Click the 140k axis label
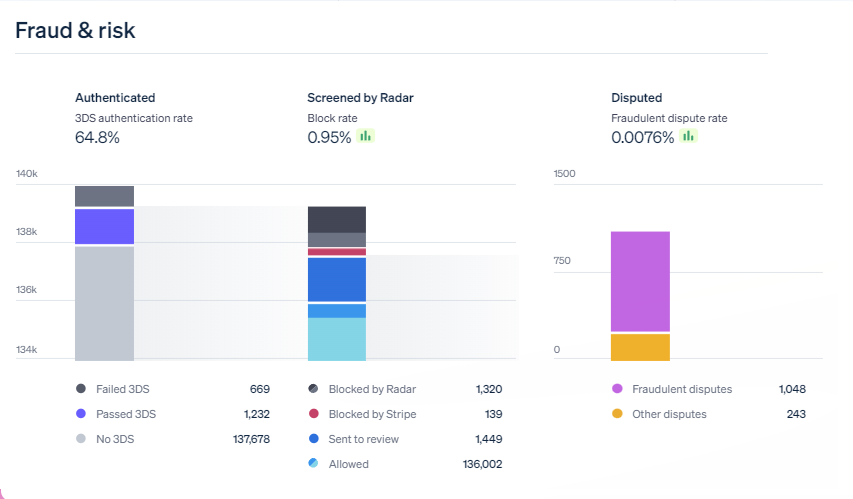 [27, 174]
